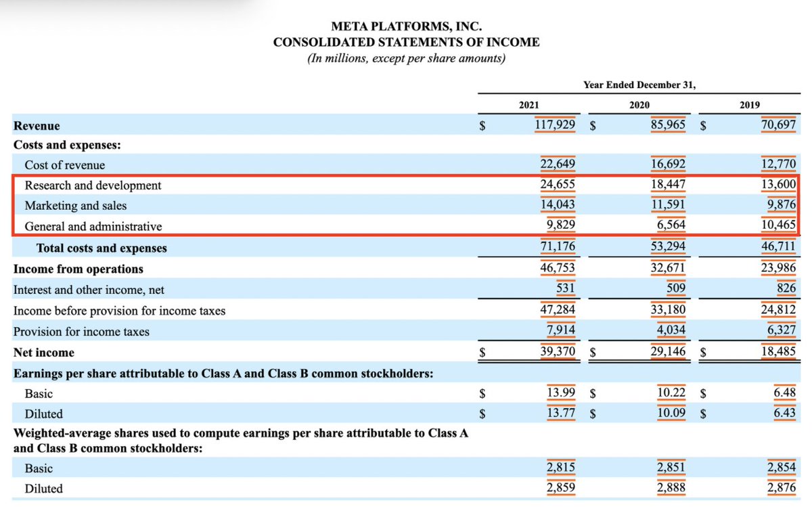Select 2020 diluted shares 2,888
812x507 pixels.
pyautogui.click(x=671, y=488)
